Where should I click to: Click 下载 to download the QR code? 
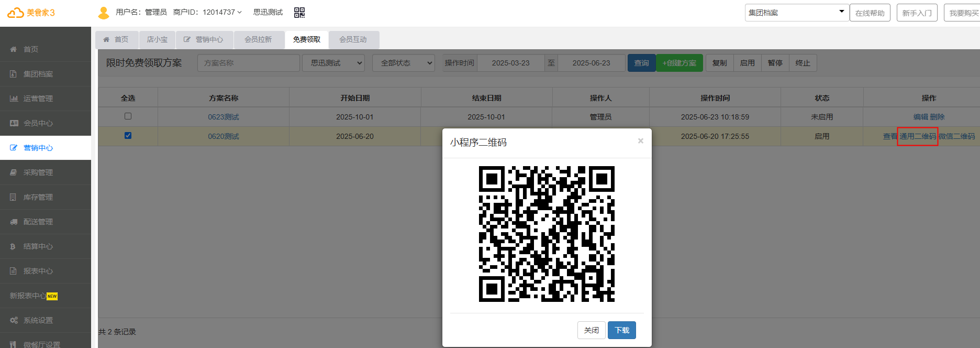(x=622, y=330)
